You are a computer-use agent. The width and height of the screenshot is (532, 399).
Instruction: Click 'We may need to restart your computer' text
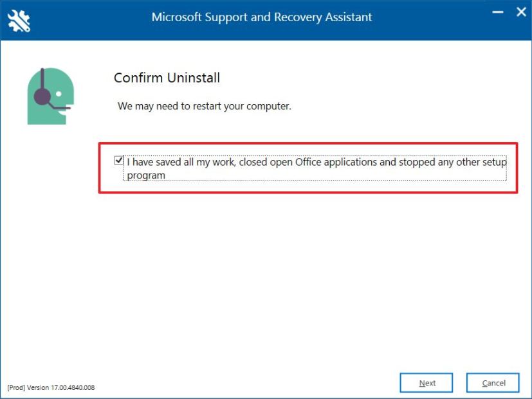[205, 106]
